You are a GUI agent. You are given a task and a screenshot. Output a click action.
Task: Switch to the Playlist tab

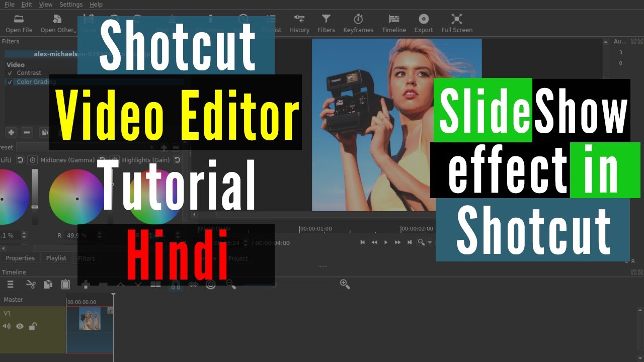click(56, 258)
